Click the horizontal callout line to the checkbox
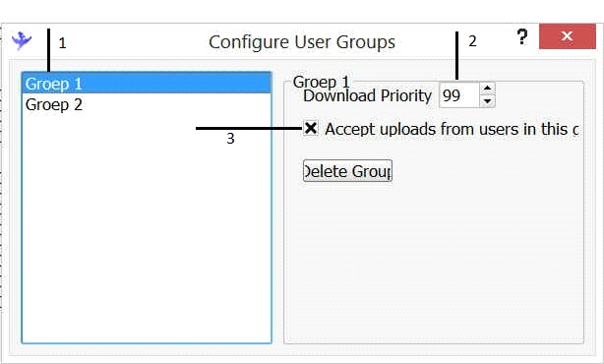This screenshot has height=364, width=604. (249, 128)
